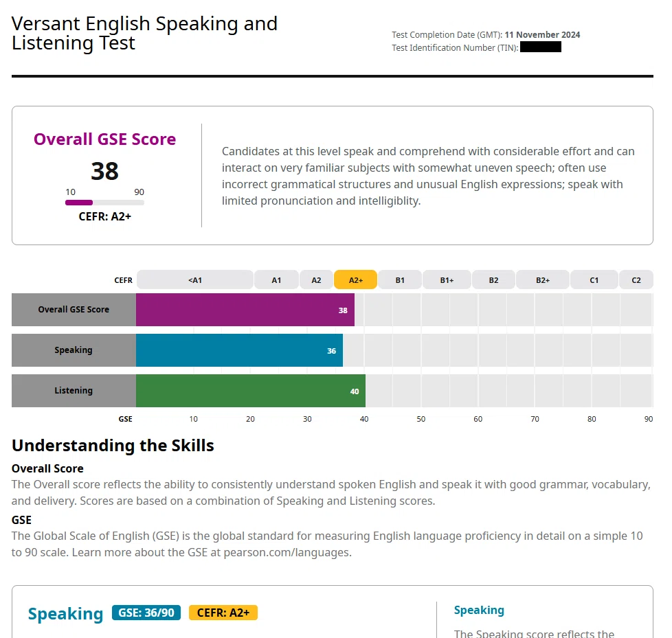The image size is (672, 638).
Task: Click the gray Speaking row label
Action: tap(74, 350)
